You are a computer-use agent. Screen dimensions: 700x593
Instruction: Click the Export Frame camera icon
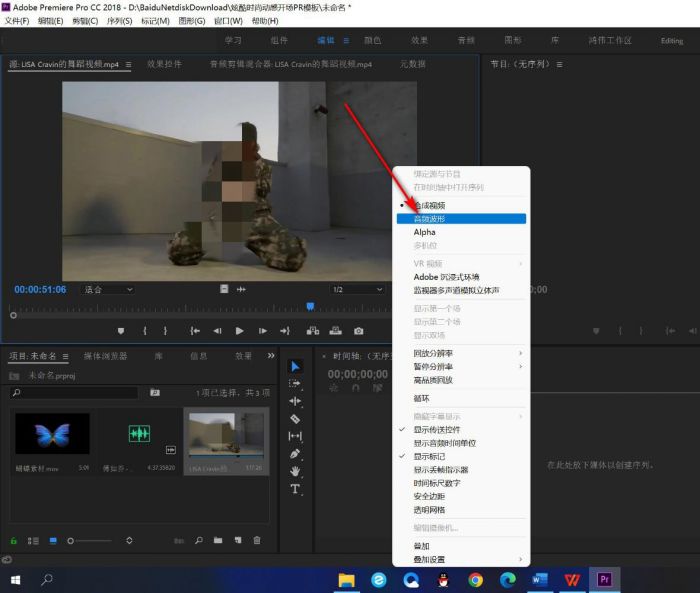[x=358, y=331]
